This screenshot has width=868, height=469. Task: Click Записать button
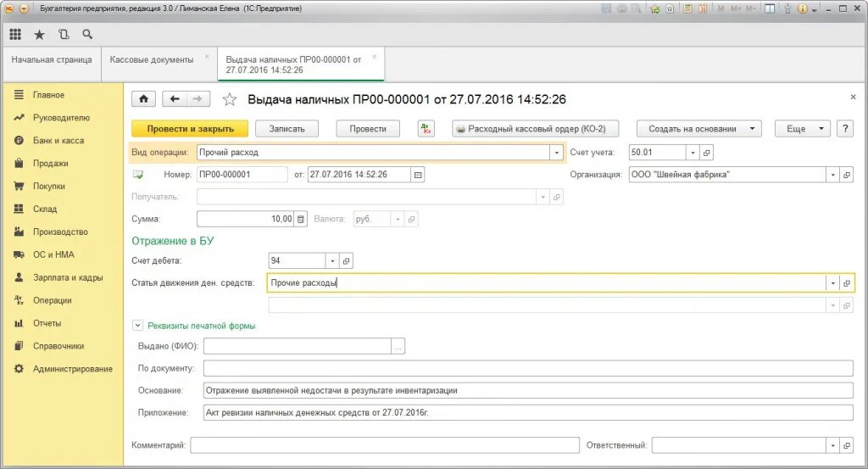[x=287, y=128]
